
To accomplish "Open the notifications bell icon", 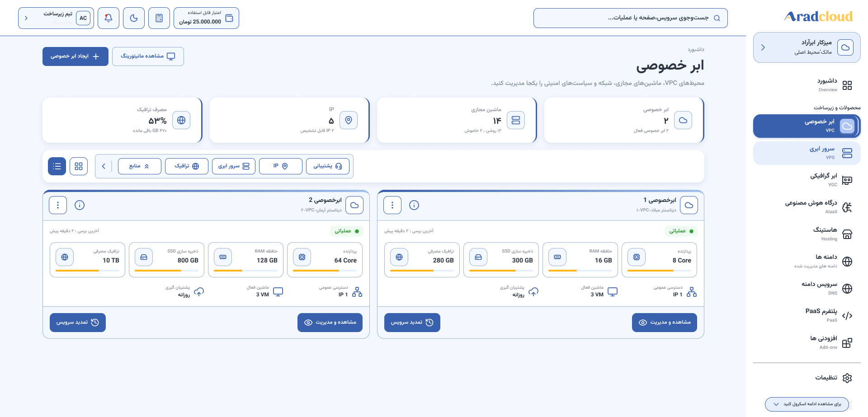I will 108,18.
